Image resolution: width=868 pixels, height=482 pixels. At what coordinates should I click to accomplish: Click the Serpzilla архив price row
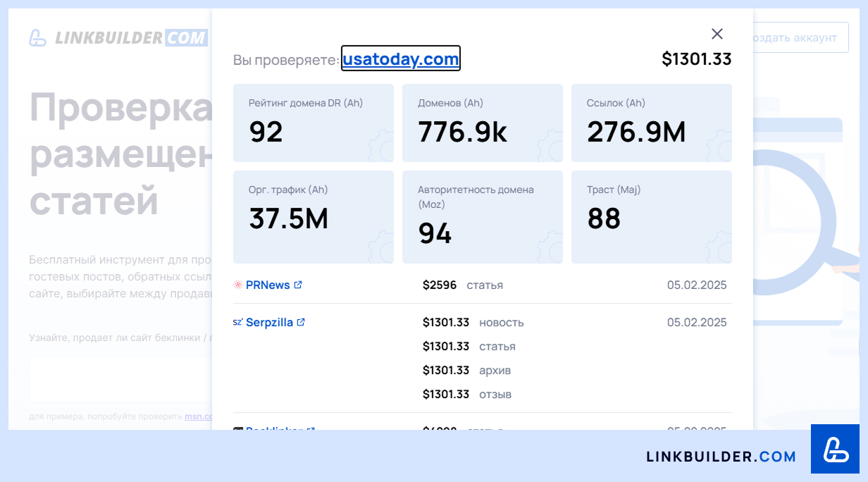(x=467, y=370)
